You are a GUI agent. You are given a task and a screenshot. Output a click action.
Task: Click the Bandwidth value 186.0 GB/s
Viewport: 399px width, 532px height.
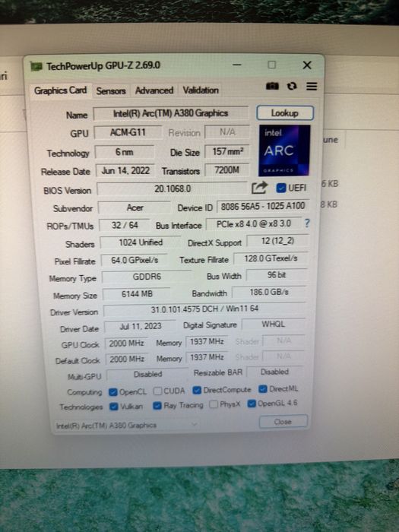(x=269, y=292)
